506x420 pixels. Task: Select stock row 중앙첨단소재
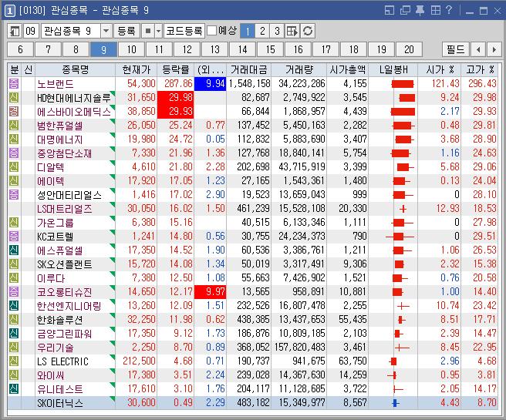click(x=253, y=153)
